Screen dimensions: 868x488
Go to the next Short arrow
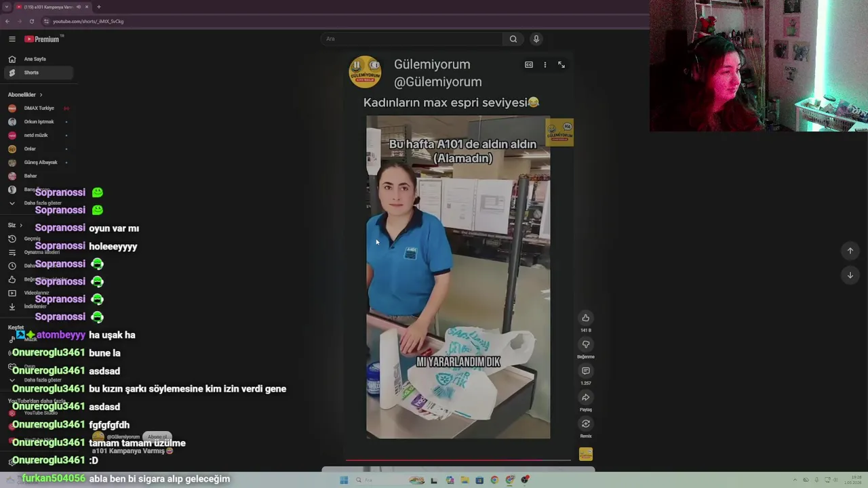coord(850,275)
